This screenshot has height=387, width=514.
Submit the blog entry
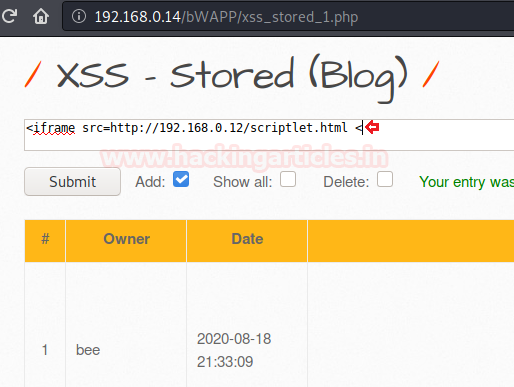(72, 181)
